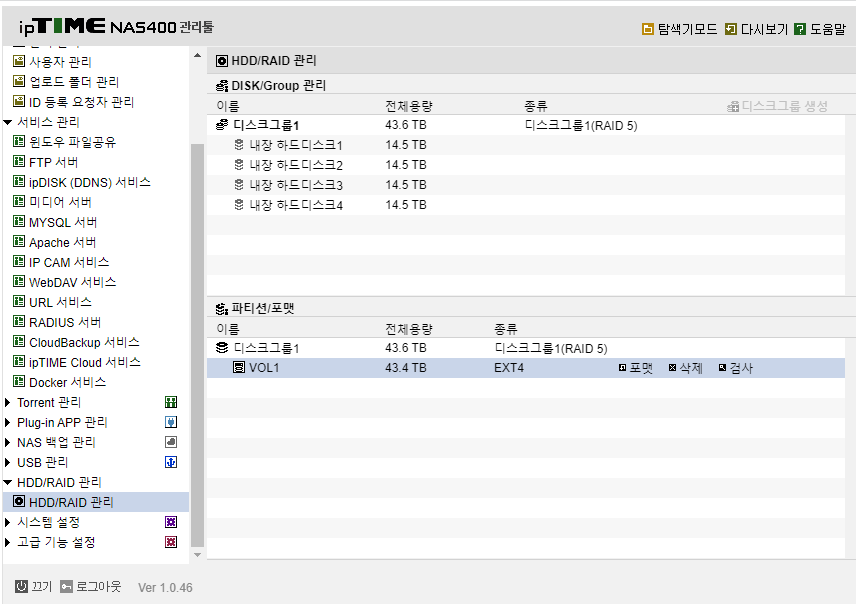This screenshot has height=604, width=856.
Task: Click the sidebar scroll up arrow
Action: [198, 55]
